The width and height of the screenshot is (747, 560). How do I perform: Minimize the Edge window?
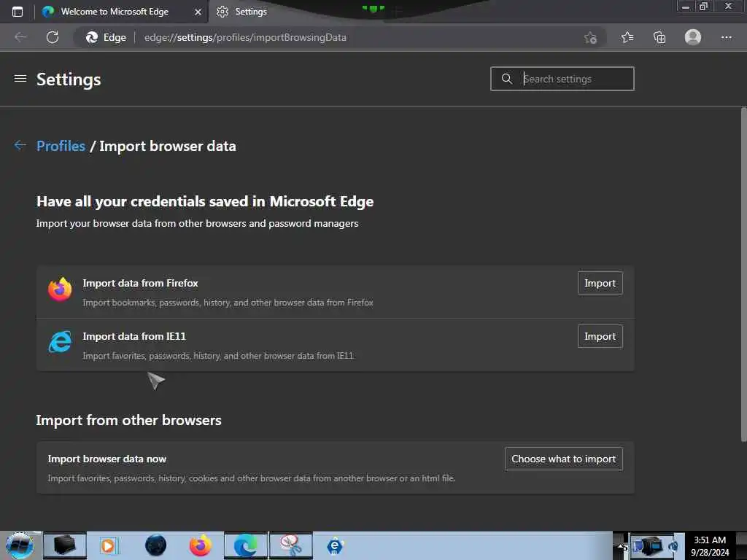point(686,7)
